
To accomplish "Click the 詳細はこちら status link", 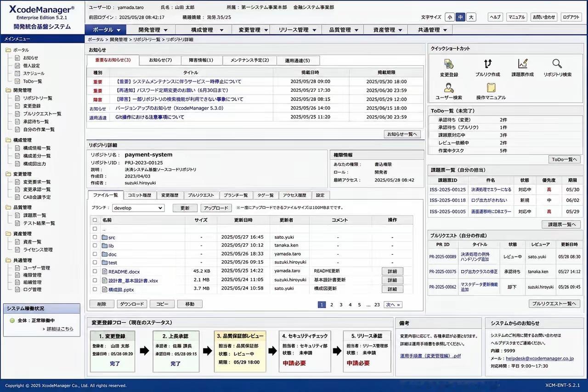I will 60,329.
